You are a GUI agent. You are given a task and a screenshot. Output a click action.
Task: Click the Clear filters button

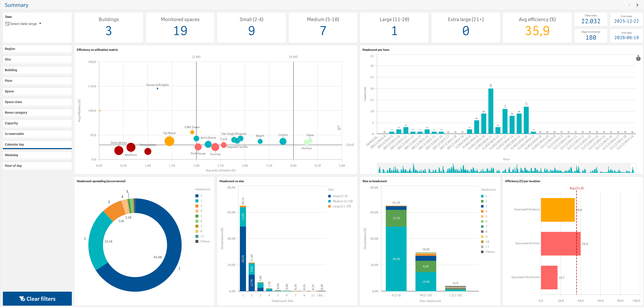(37, 299)
